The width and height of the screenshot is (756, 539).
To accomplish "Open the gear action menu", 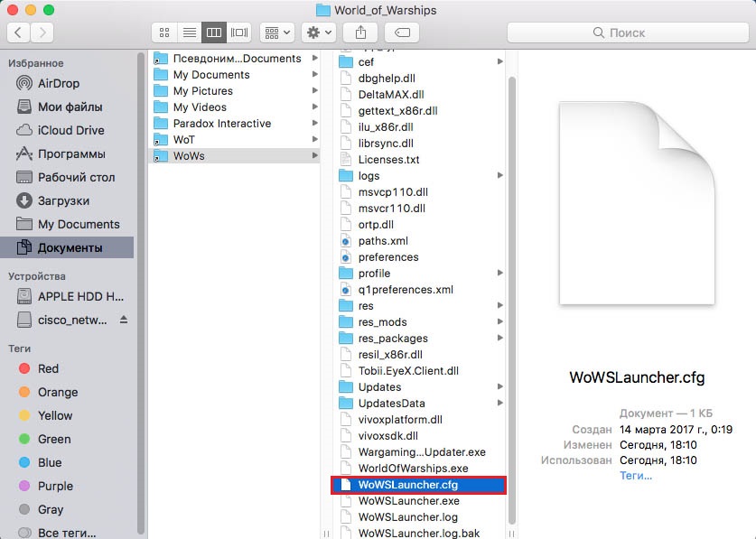I will coord(320,33).
